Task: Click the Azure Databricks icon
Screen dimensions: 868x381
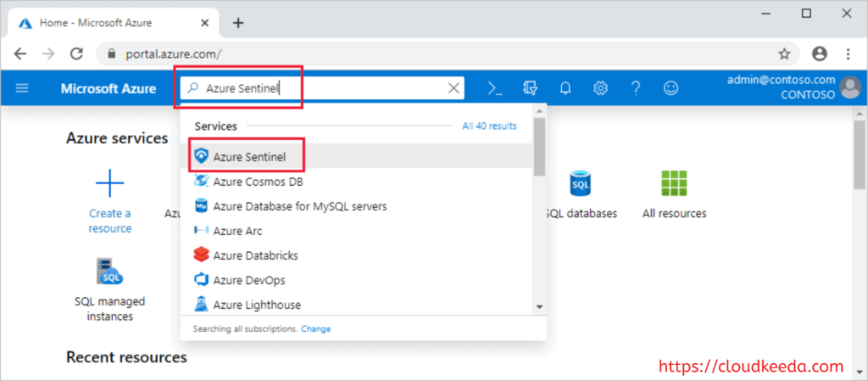Action: (201, 255)
